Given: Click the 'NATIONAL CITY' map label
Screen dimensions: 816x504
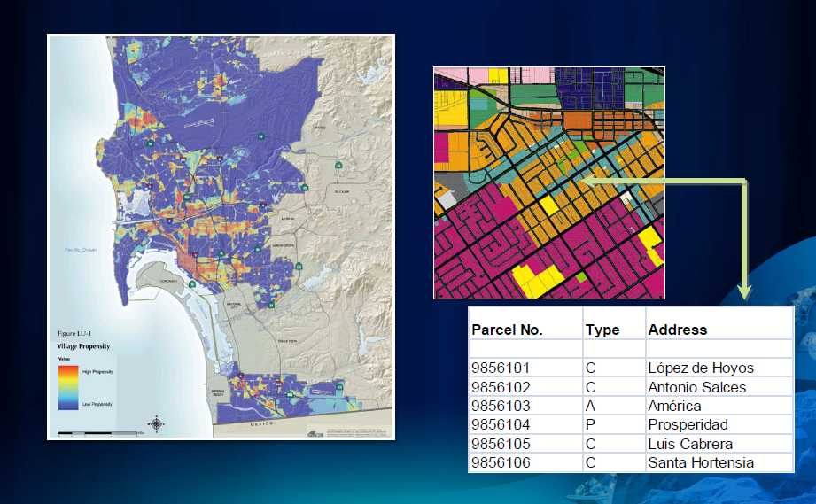Looking at the screenshot, I should (x=234, y=306).
